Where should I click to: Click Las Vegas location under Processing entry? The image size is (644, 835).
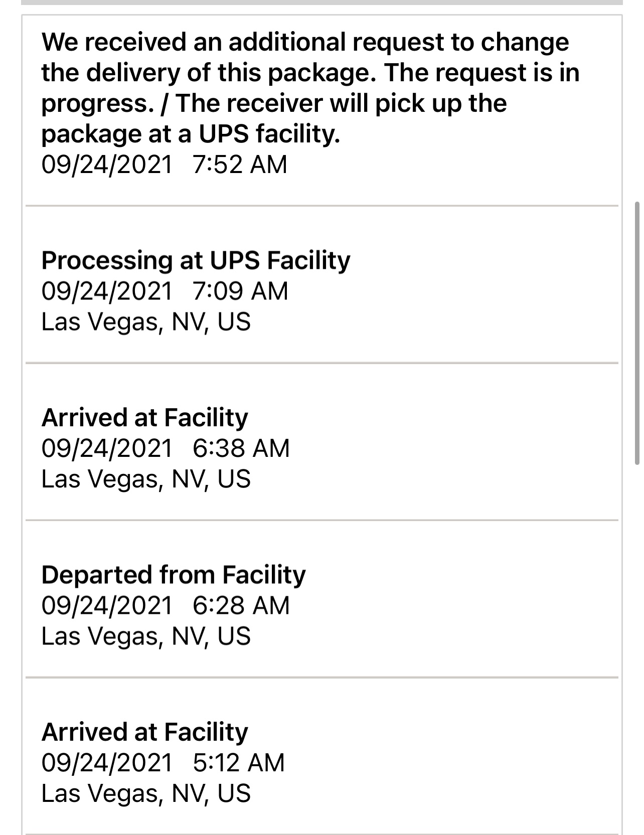click(x=146, y=322)
